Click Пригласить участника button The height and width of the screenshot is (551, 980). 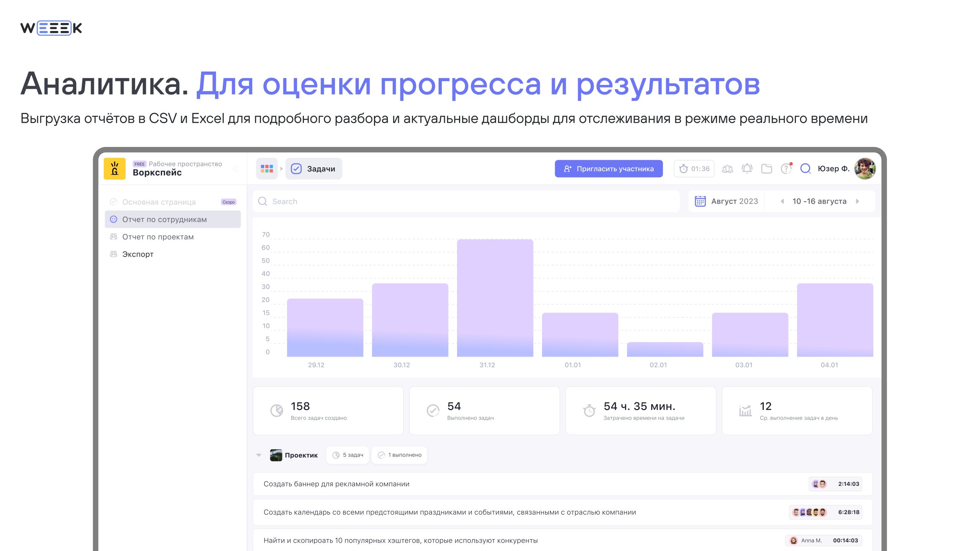pos(608,169)
